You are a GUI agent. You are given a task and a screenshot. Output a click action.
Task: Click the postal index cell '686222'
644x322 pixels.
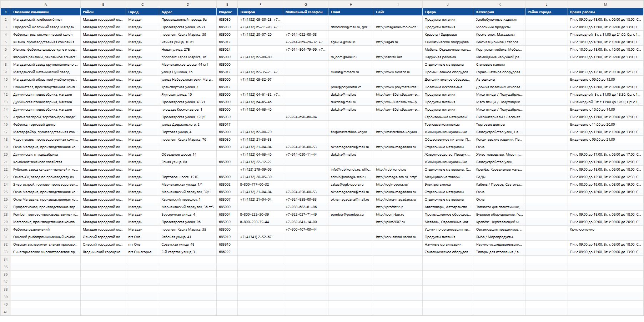pos(227,252)
